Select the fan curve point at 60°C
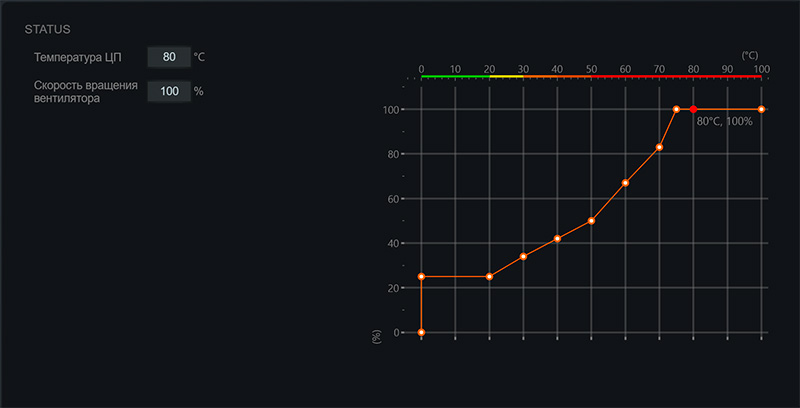Viewport: 800px width, 408px height. 625,183
